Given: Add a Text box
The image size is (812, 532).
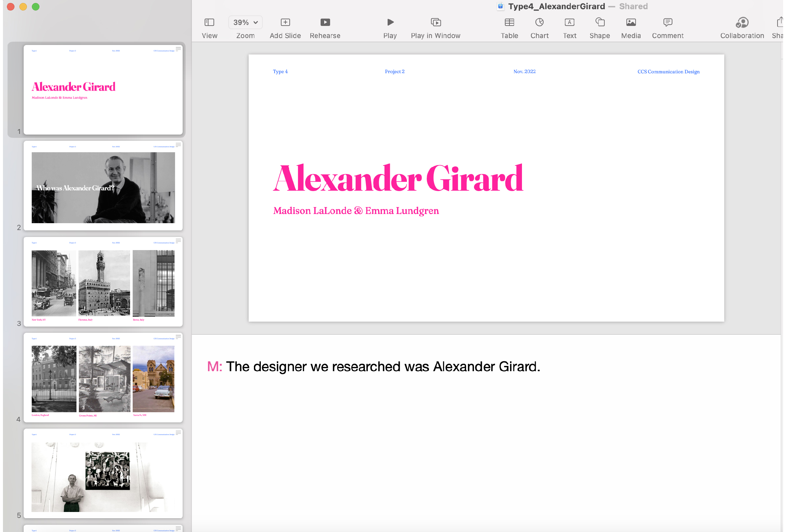Looking at the screenshot, I should coord(570,23).
